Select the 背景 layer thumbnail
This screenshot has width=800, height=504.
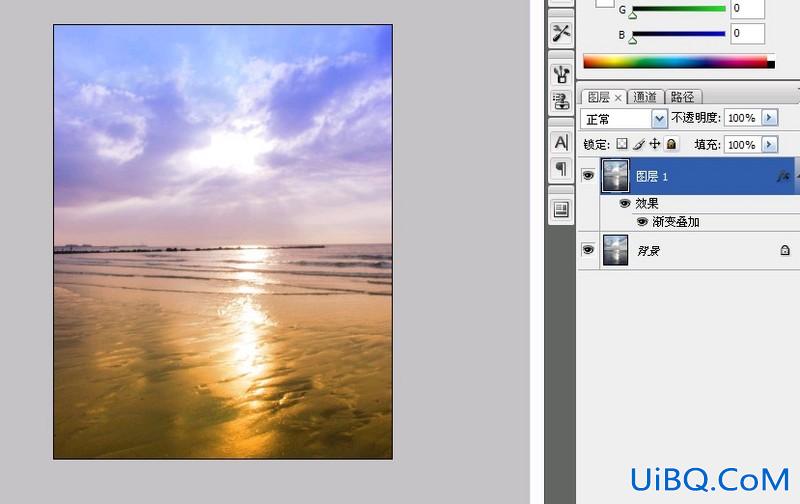[615, 250]
